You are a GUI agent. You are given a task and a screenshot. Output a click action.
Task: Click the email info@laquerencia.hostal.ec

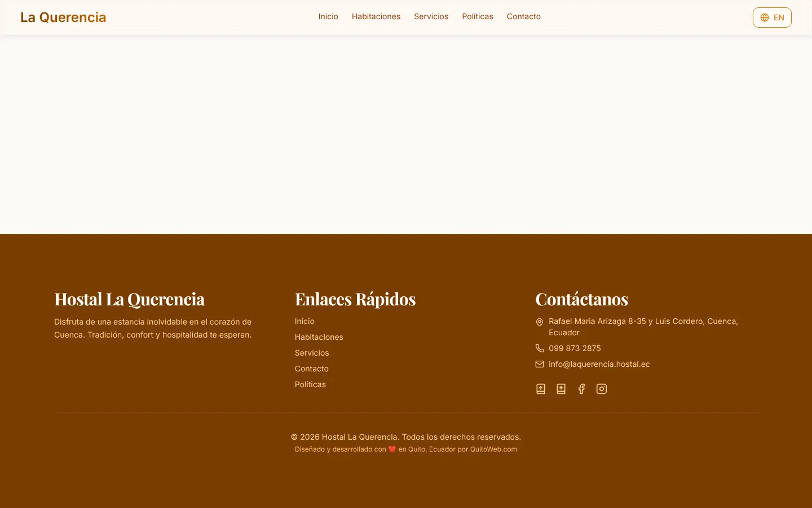(x=599, y=364)
